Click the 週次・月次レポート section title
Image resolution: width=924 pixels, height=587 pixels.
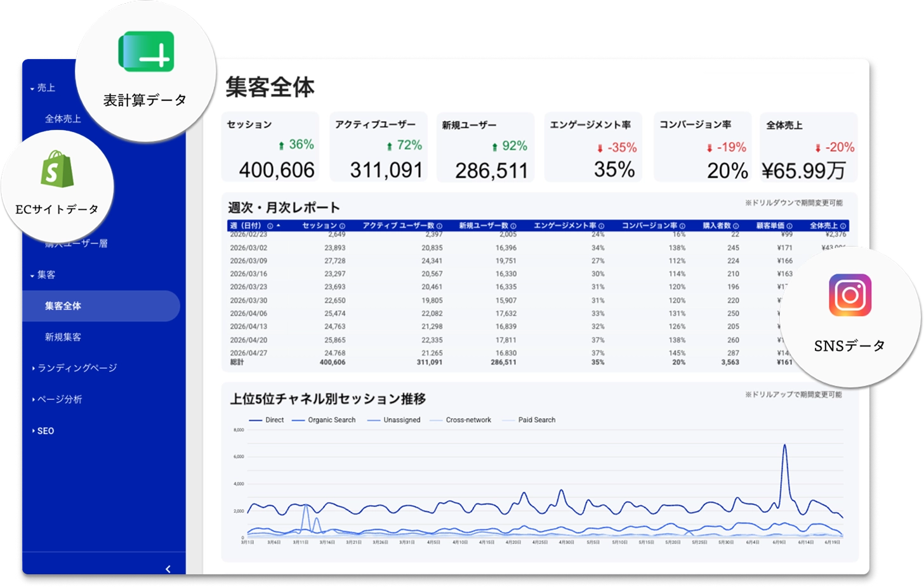284,208
